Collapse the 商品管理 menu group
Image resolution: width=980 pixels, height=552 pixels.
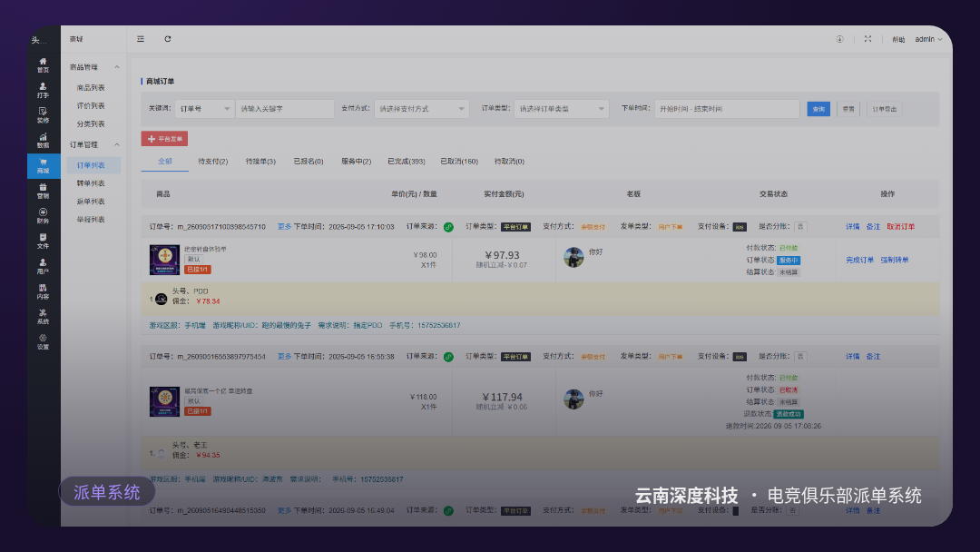point(94,67)
